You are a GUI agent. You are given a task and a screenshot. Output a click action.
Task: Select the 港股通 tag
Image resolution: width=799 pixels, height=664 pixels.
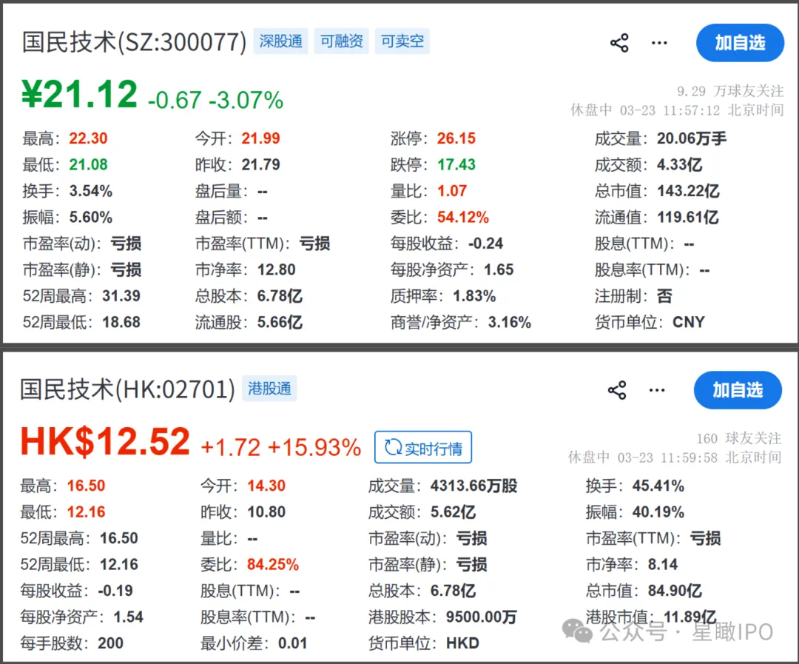pos(270,388)
